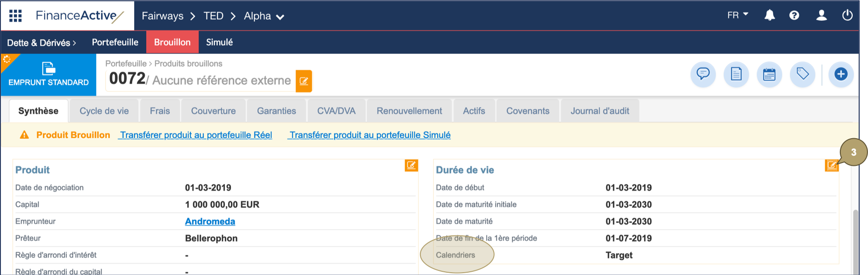Click the Produits brouillons breadcrumb
The image size is (868, 275).
(188, 64)
